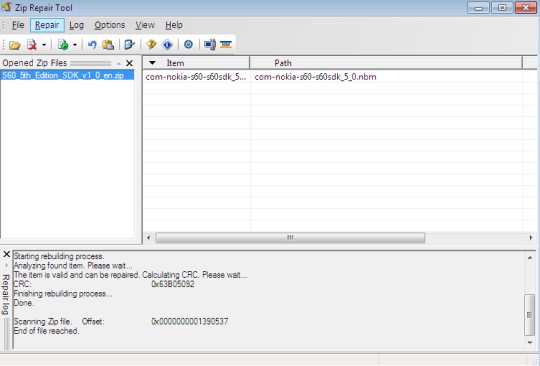Image resolution: width=540 pixels, height=366 pixels.
Task: Click the Path column header
Action: (386, 63)
